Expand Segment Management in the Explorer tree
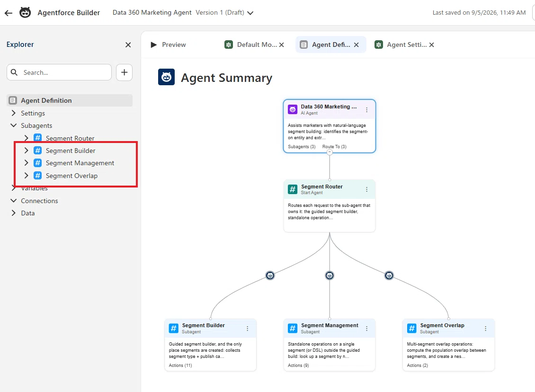 click(x=26, y=163)
